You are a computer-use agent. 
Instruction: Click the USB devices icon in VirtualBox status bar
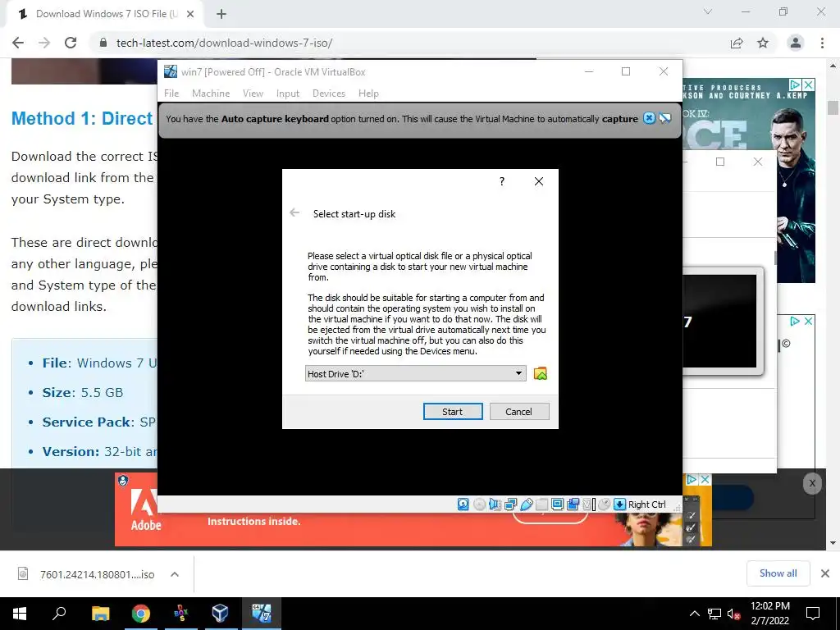pyautogui.click(x=526, y=504)
